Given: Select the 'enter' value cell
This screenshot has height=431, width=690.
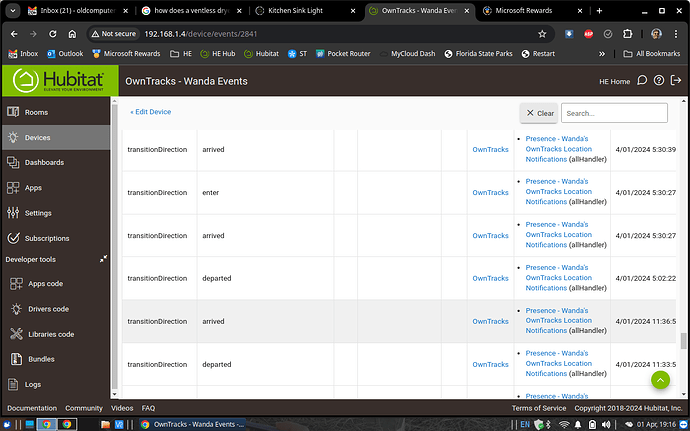Looking at the screenshot, I should pos(265,192).
